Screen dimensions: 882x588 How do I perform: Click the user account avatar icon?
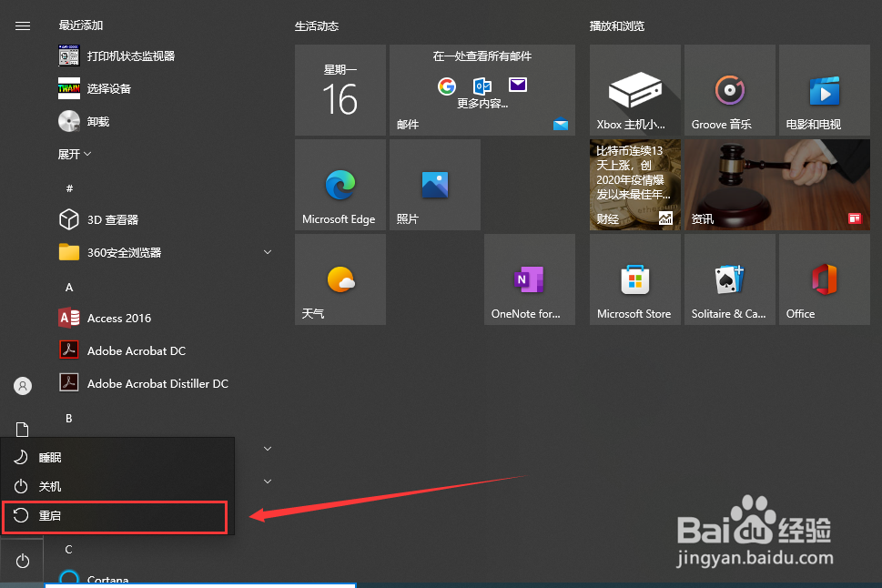pos(23,386)
